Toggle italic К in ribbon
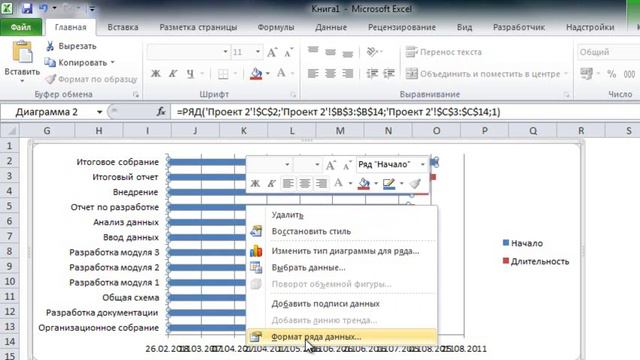 (173, 74)
